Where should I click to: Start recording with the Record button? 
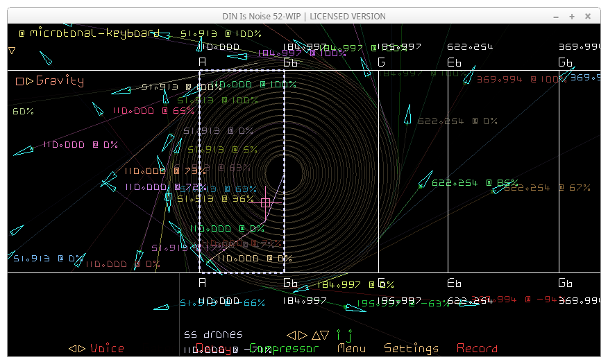pos(477,349)
